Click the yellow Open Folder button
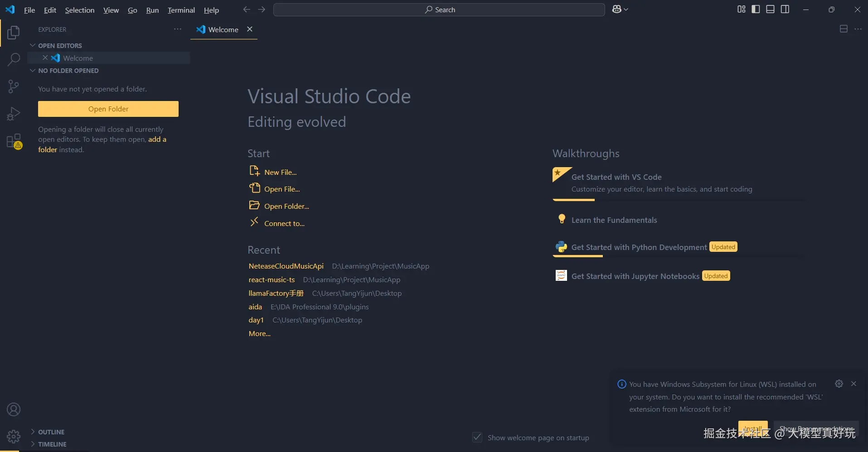Image resolution: width=868 pixels, height=452 pixels. [x=108, y=109]
